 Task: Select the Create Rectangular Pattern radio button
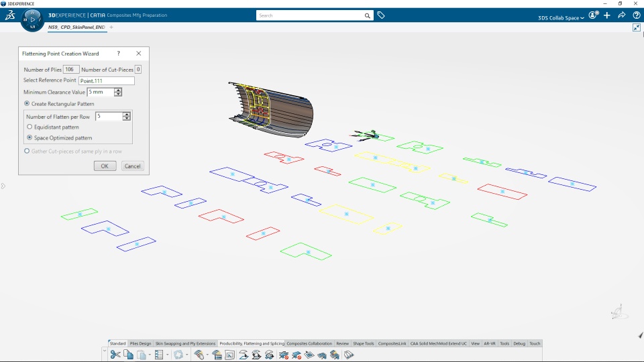click(27, 103)
